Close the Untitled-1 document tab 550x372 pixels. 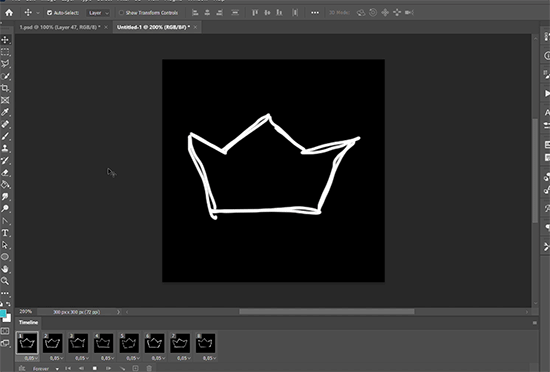pos(195,27)
